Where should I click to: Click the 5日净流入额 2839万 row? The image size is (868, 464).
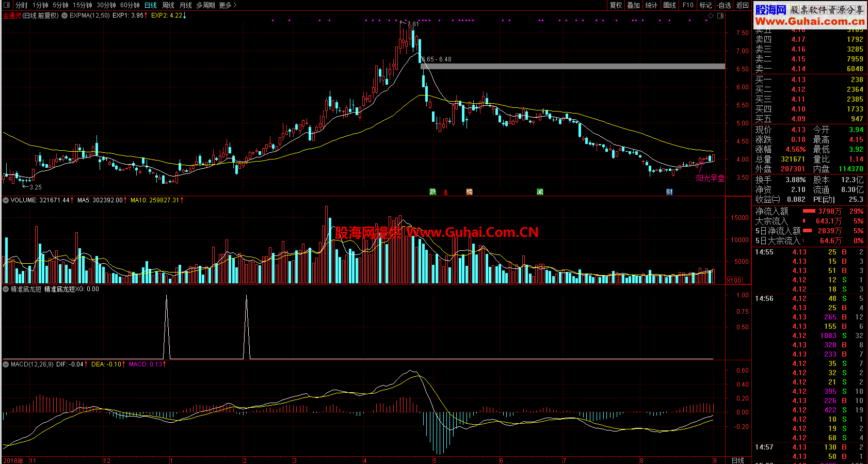[x=809, y=231]
